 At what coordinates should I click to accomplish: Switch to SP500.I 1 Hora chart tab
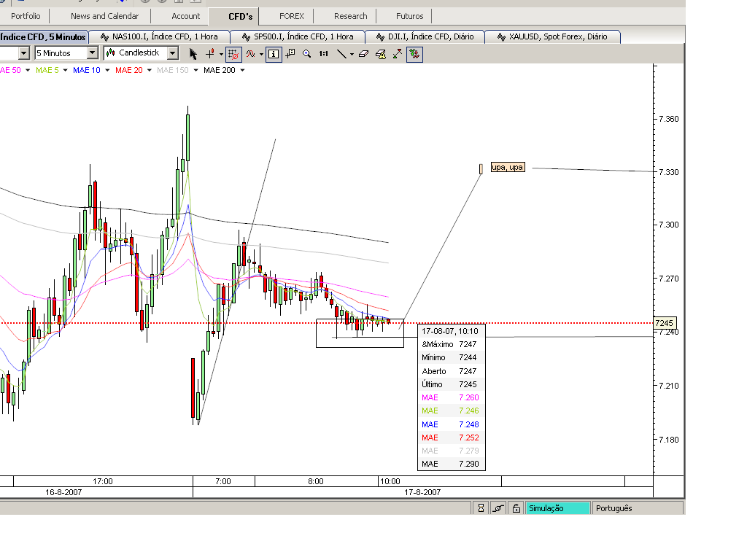pos(298,36)
